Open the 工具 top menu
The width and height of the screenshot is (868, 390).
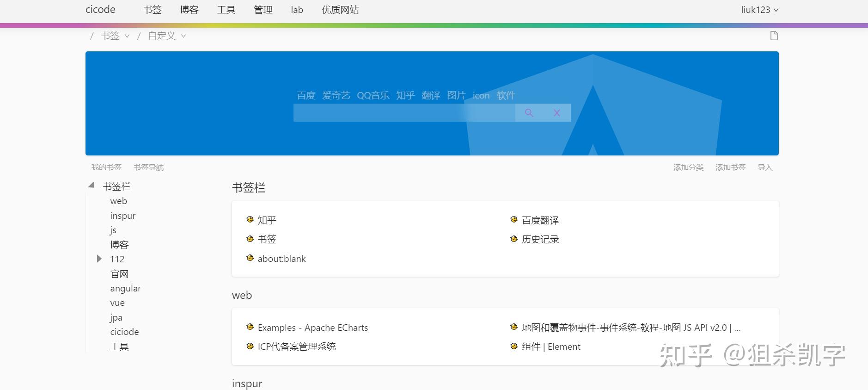click(x=226, y=10)
